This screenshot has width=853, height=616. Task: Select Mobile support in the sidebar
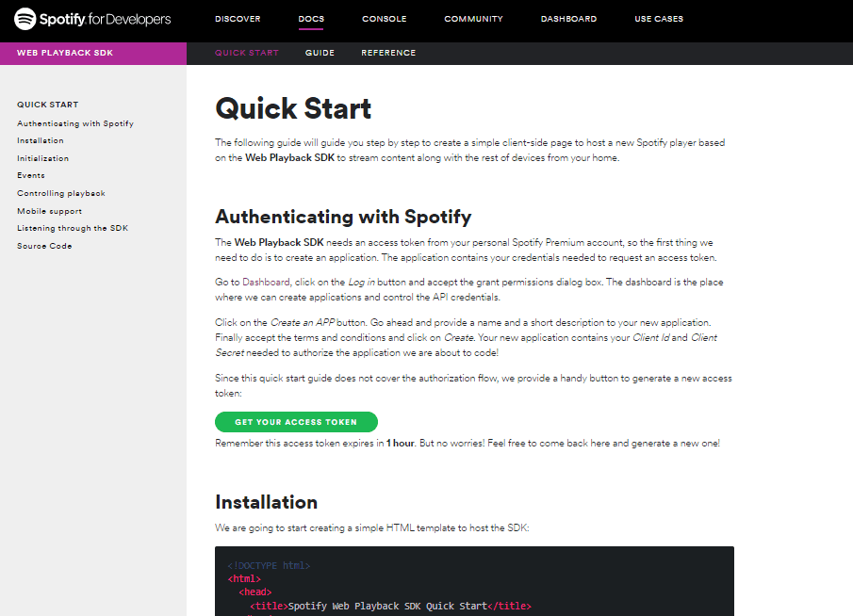coord(51,210)
